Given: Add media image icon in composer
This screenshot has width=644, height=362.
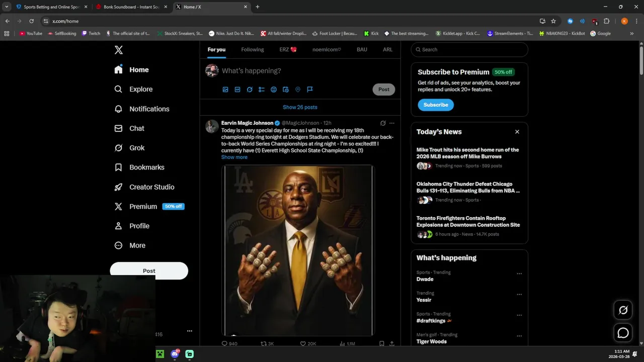Looking at the screenshot, I should 225,89.
